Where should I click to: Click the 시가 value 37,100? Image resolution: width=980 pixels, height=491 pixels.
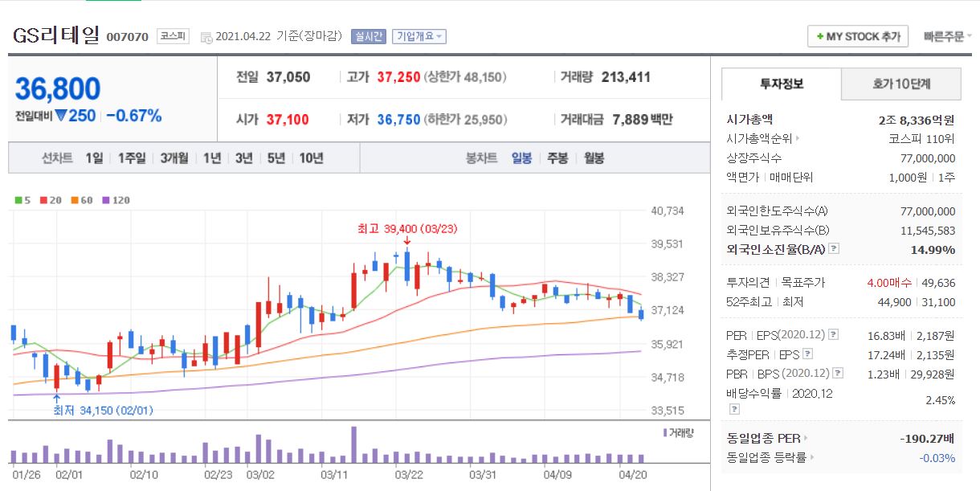pos(287,120)
